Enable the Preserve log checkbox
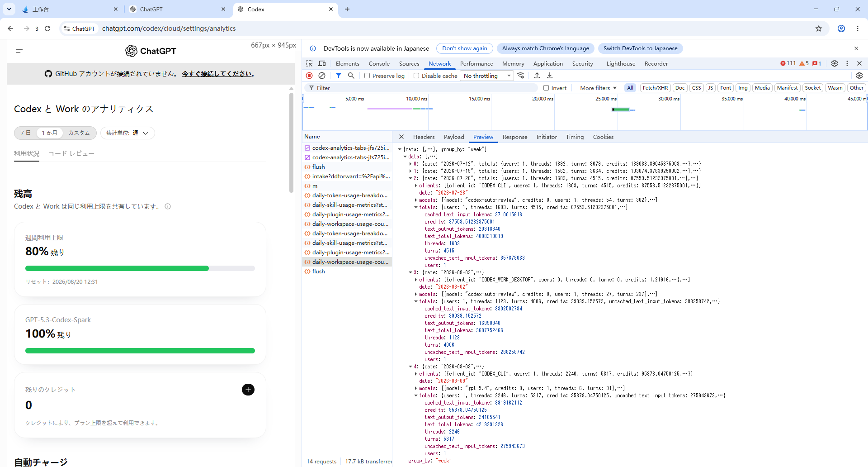The width and height of the screenshot is (868, 467). (x=367, y=76)
